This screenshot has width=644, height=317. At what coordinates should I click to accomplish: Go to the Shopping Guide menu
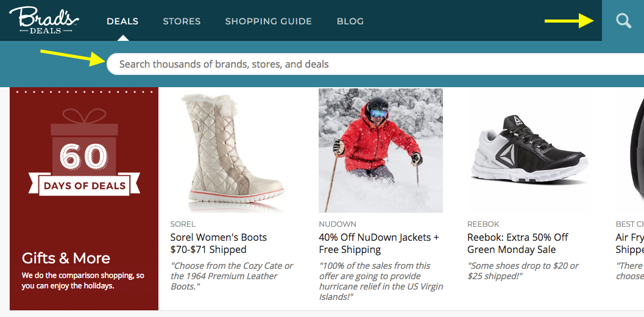(269, 21)
